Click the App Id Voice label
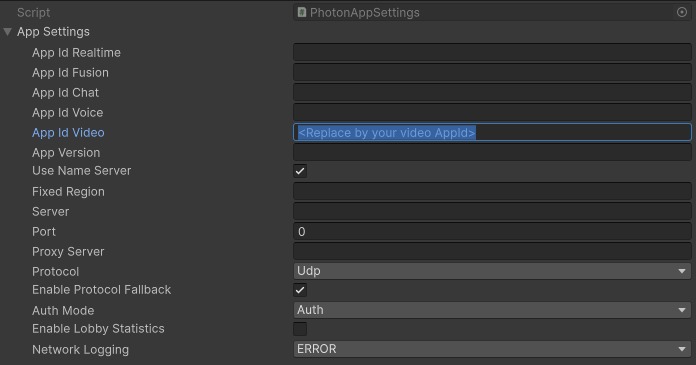 (x=67, y=113)
